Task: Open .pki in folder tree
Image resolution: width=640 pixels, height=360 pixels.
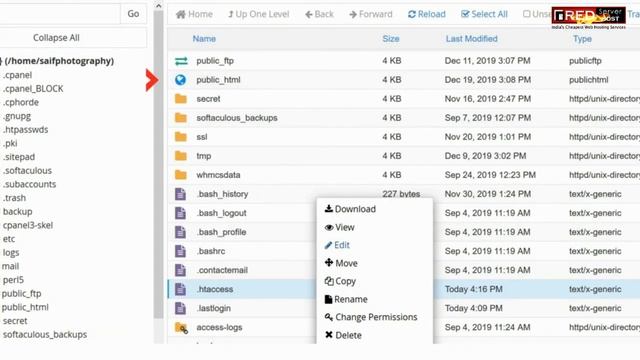Action: [x=10, y=143]
